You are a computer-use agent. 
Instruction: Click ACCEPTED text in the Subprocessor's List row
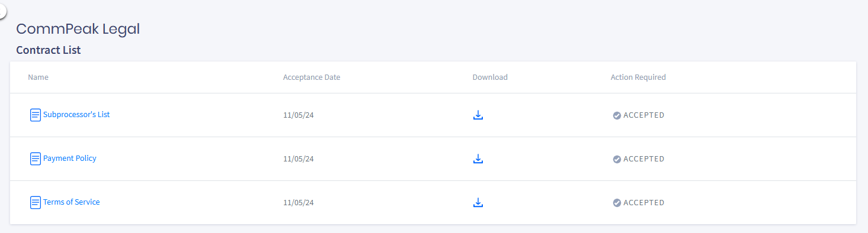point(644,115)
